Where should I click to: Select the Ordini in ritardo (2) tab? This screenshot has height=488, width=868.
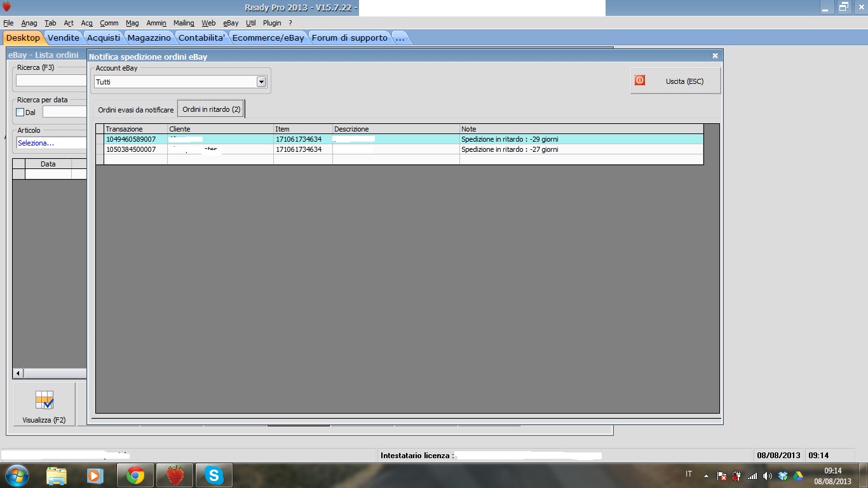pos(212,109)
